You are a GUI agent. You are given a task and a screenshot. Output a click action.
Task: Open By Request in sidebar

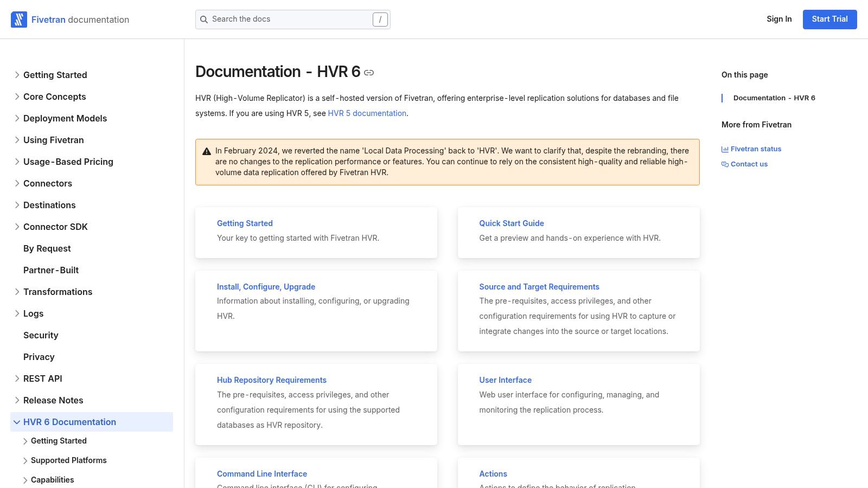[x=47, y=248]
